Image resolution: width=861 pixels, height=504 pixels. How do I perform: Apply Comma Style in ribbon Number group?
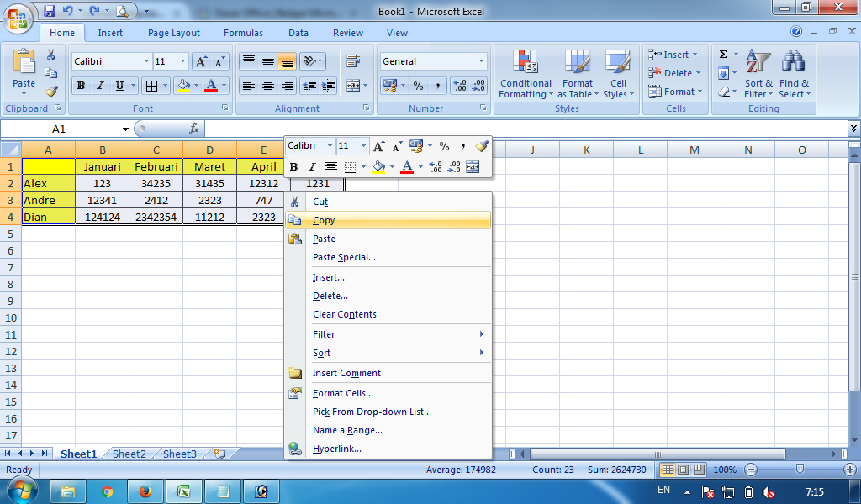pyautogui.click(x=437, y=86)
